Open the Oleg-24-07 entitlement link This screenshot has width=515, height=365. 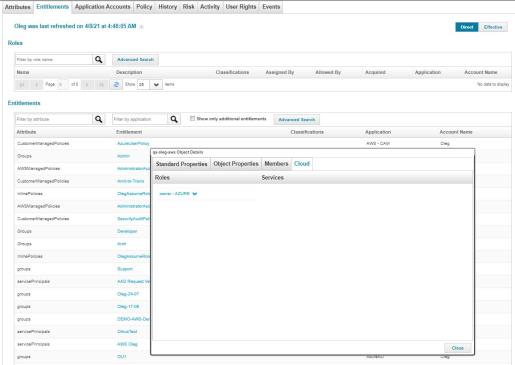(x=128, y=294)
